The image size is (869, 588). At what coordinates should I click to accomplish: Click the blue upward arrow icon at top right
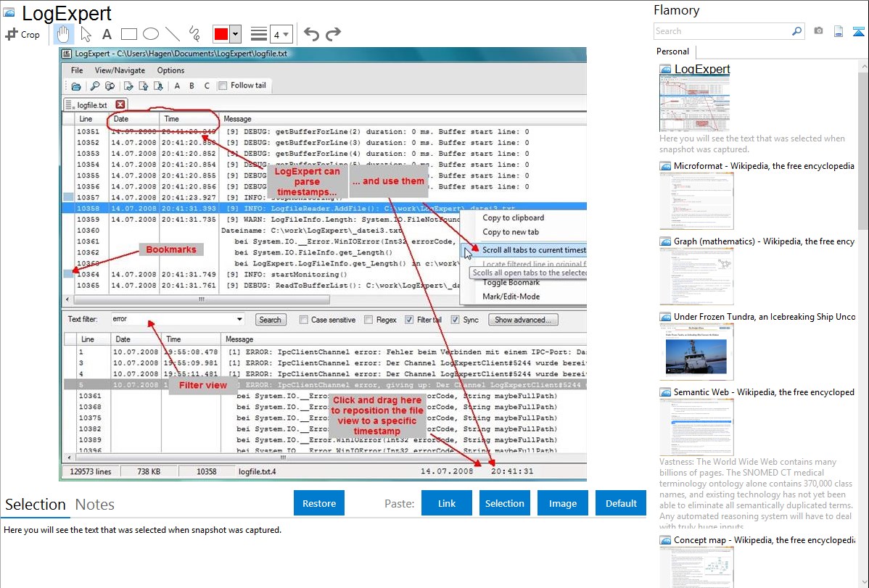point(858,31)
